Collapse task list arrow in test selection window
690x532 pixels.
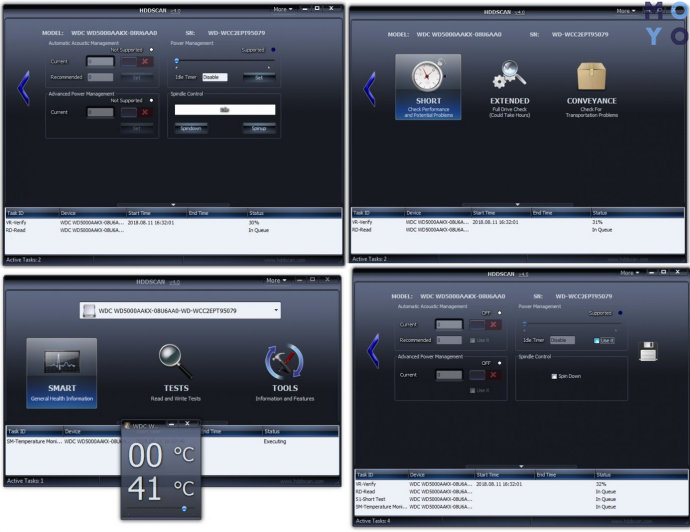pos(518,205)
